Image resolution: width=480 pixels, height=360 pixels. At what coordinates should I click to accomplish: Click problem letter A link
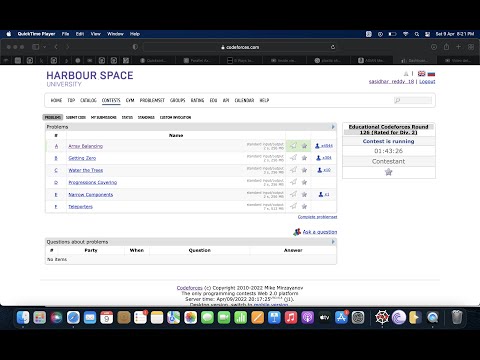(x=56, y=146)
